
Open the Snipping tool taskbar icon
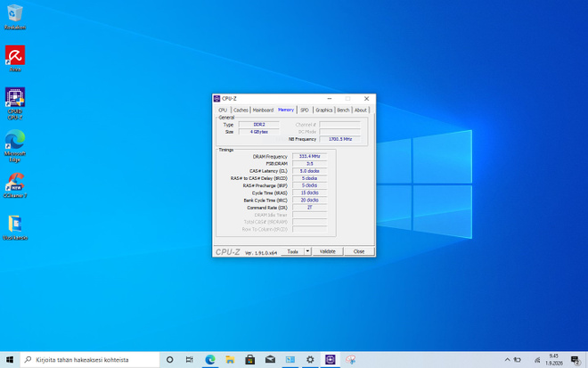(x=350, y=360)
